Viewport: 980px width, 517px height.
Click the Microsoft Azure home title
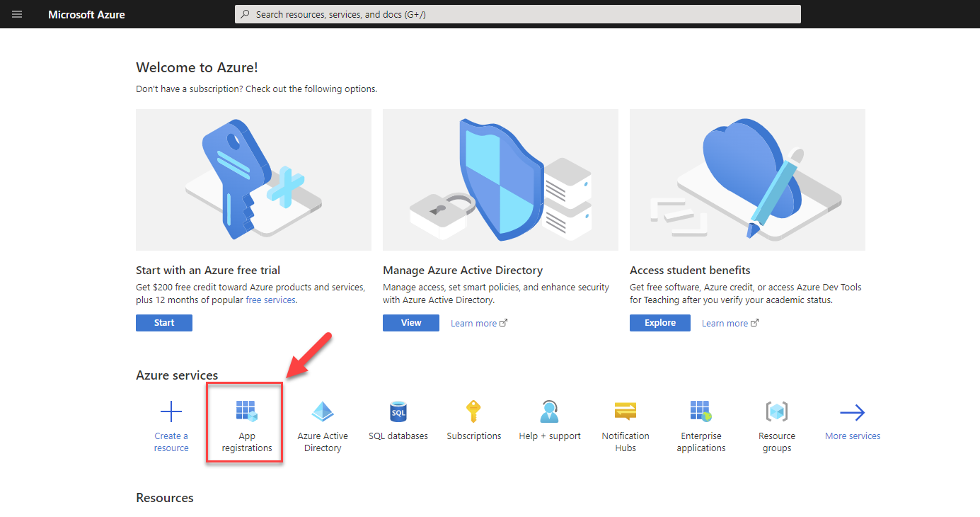[86, 14]
